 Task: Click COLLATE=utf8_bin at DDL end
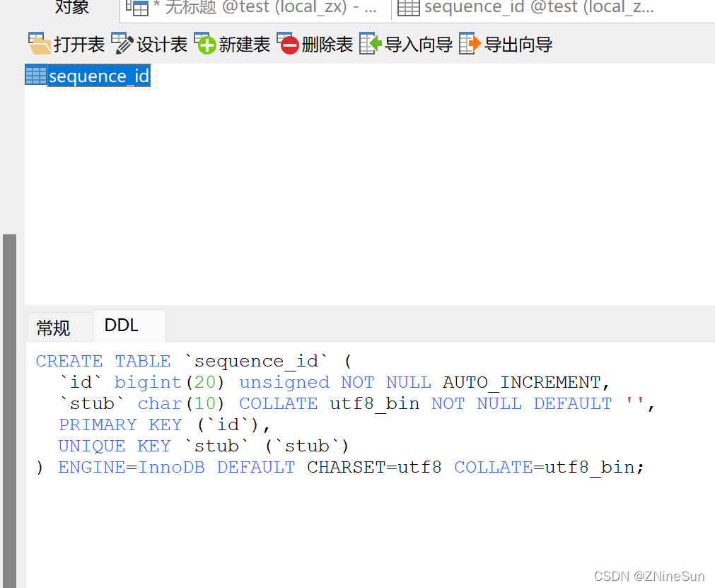(x=549, y=467)
